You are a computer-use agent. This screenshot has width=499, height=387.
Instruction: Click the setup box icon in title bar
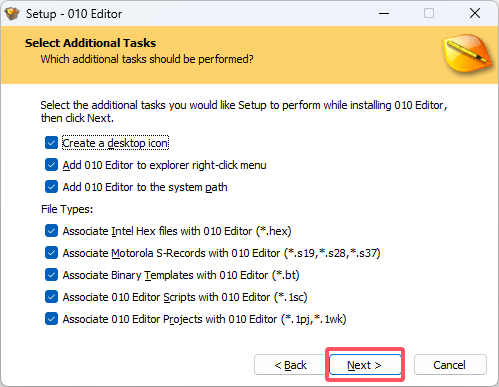click(x=12, y=14)
